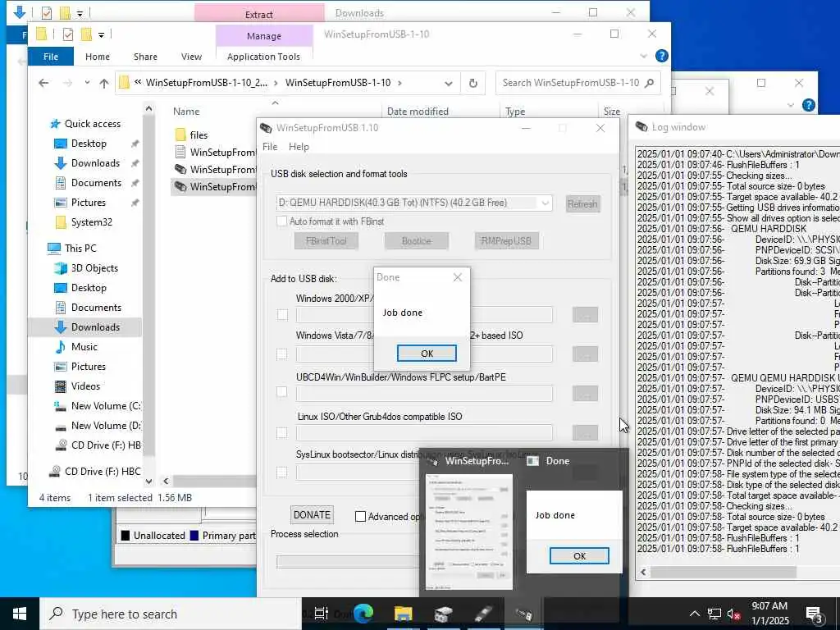Launch the RMPrepUSB button
The height and width of the screenshot is (630, 840).
tap(505, 241)
